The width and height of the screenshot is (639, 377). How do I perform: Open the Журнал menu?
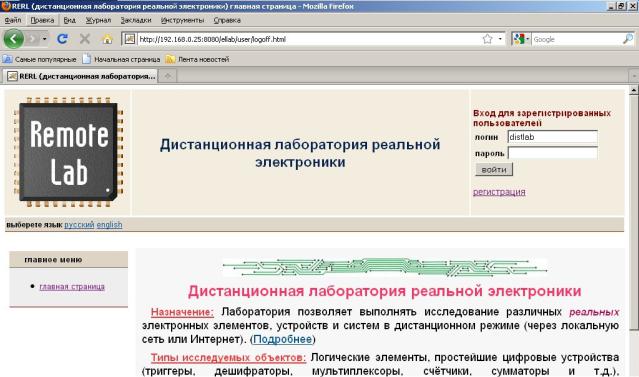pos(98,20)
